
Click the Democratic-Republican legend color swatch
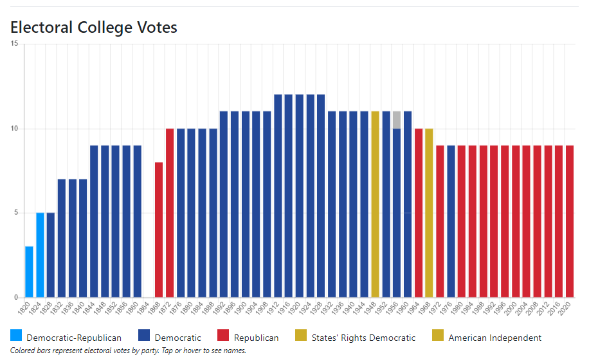point(16,335)
